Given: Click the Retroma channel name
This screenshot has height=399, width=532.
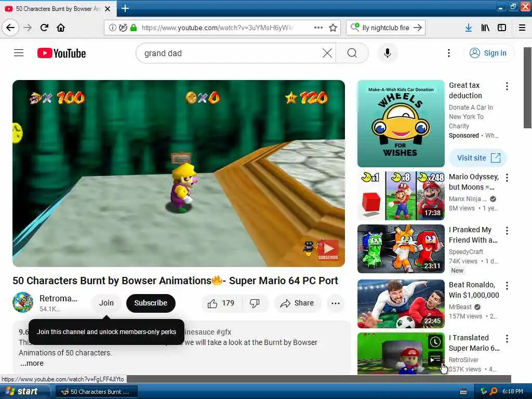Looking at the screenshot, I should [58, 298].
